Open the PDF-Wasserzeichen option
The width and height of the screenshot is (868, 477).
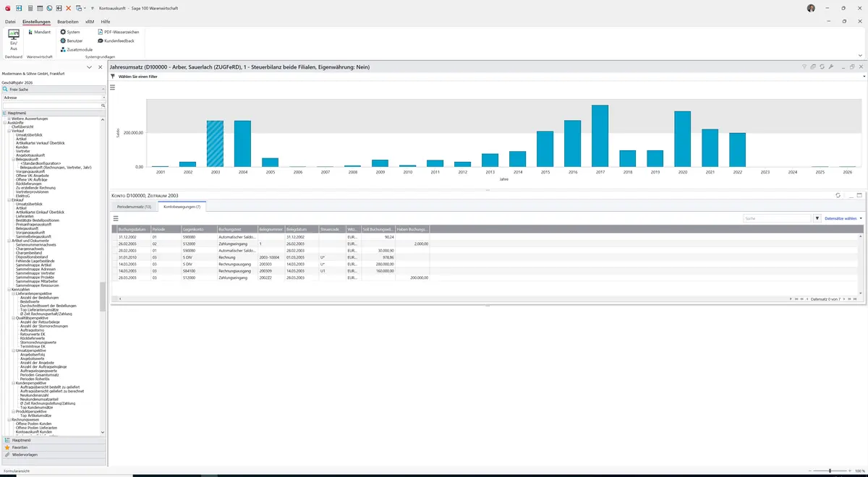119,33
